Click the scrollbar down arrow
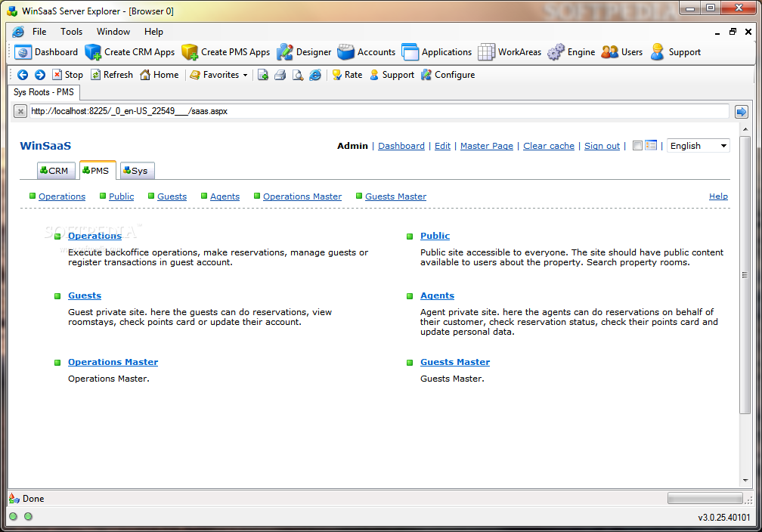This screenshot has width=762, height=532. point(745,481)
